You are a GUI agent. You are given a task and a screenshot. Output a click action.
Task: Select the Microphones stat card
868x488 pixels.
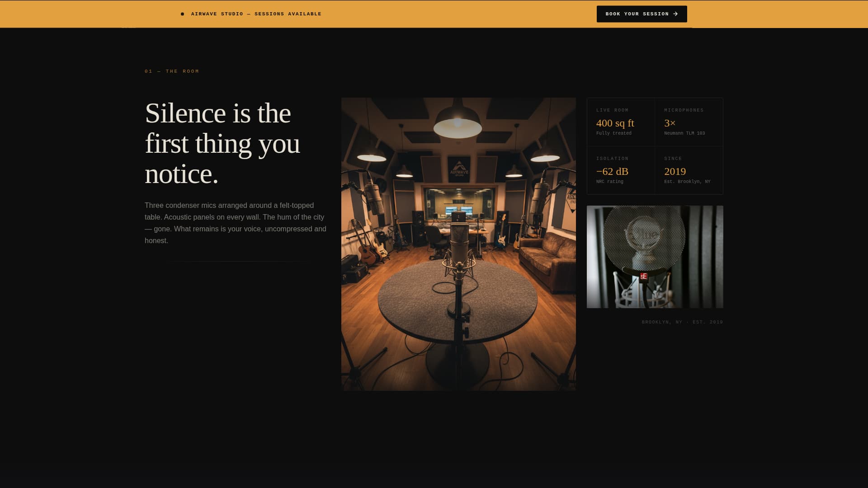click(x=689, y=122)
